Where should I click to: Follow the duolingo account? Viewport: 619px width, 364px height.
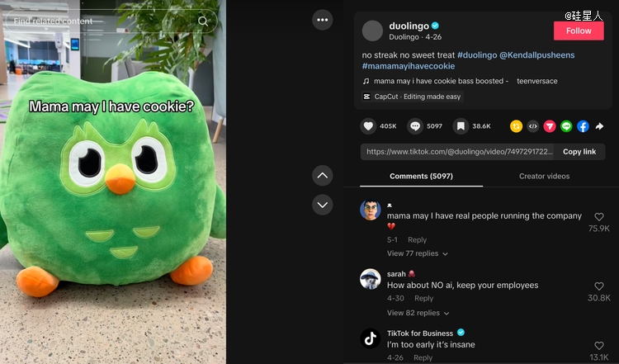(579, 31)
